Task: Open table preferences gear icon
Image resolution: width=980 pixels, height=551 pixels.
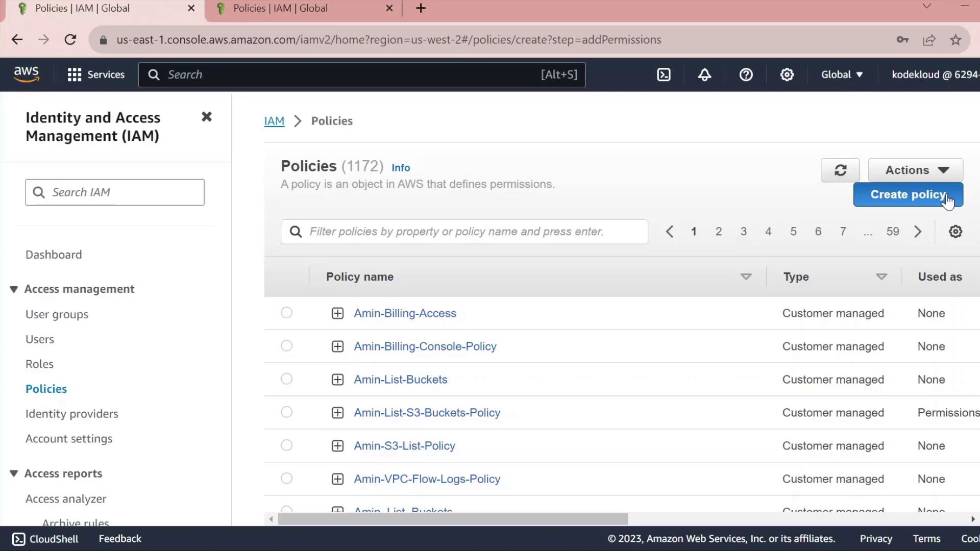Action: pyautogui.click(x=955, y=232)
